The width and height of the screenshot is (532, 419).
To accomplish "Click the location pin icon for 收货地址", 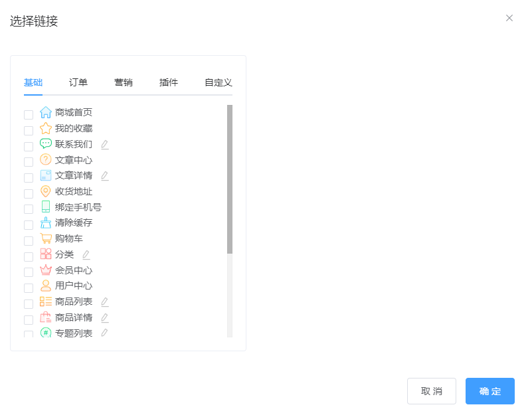I will (46, 191).
